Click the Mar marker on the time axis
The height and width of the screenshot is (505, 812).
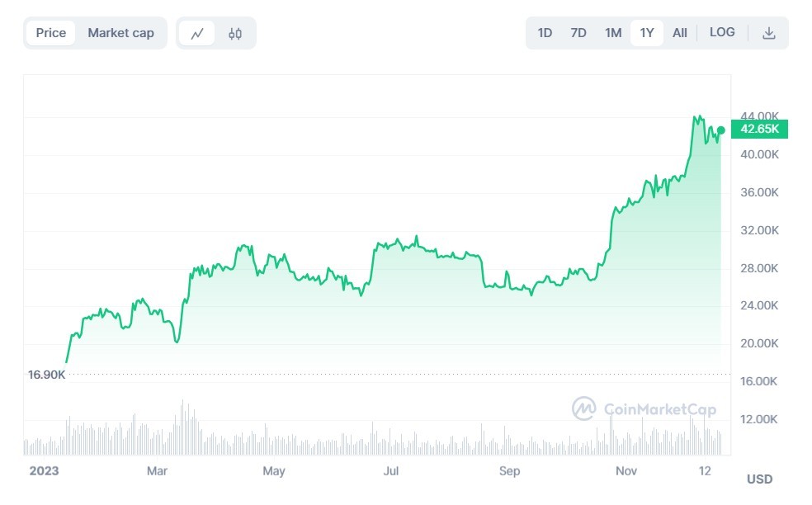[x=157, y=471]
